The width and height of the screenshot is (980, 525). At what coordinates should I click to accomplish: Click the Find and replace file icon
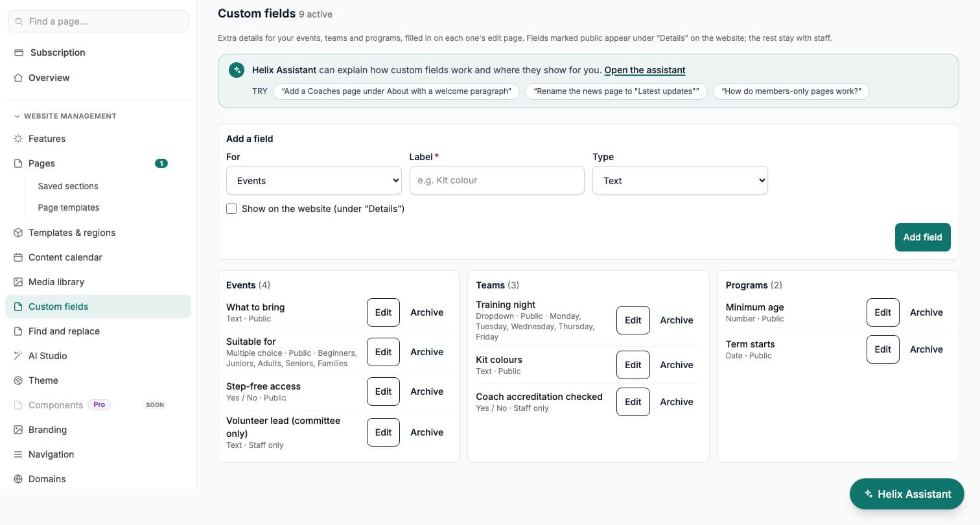(x=18, y=331)
